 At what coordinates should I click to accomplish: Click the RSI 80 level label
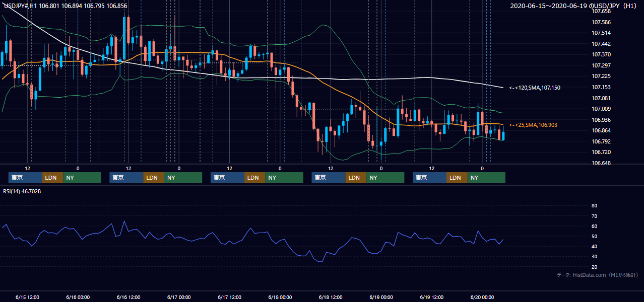[x=594, y=206]
